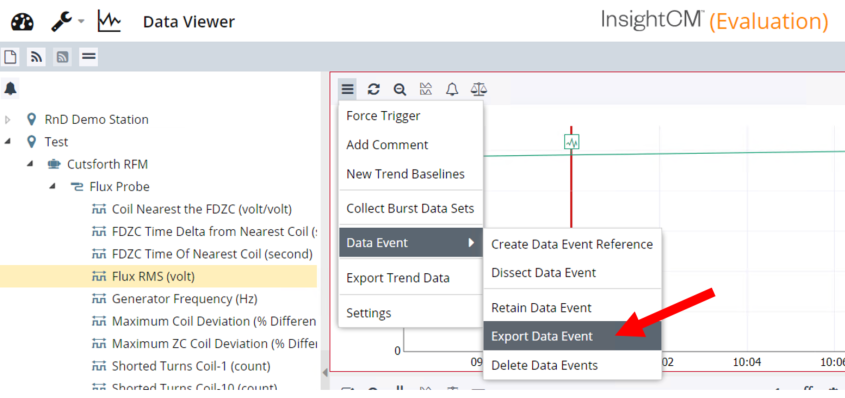Select FDZC Time Of Nearest Coil (second)
This screenshot has height=398, width=845.
pyautogui.click(x=212, y=254)
